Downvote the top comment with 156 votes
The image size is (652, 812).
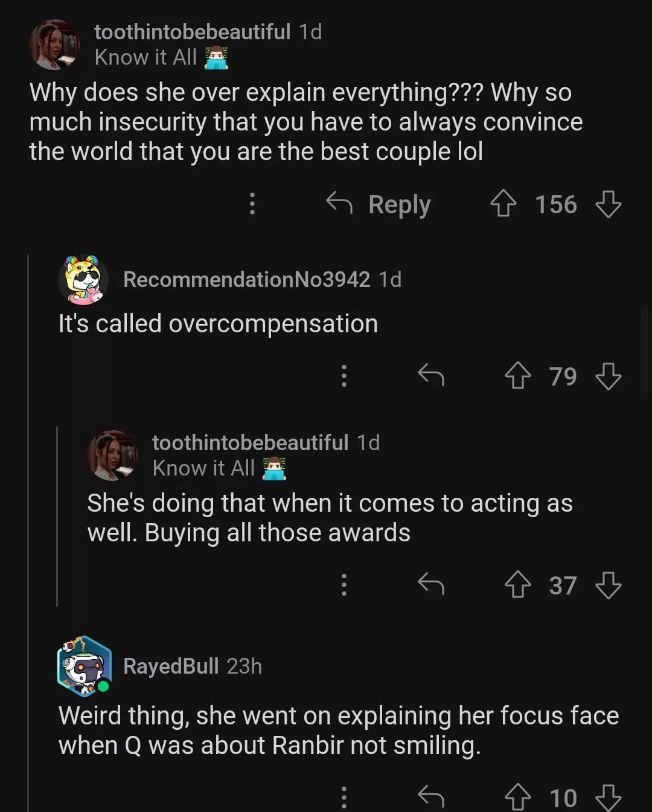pyautogui.click(x=608, y=204)
